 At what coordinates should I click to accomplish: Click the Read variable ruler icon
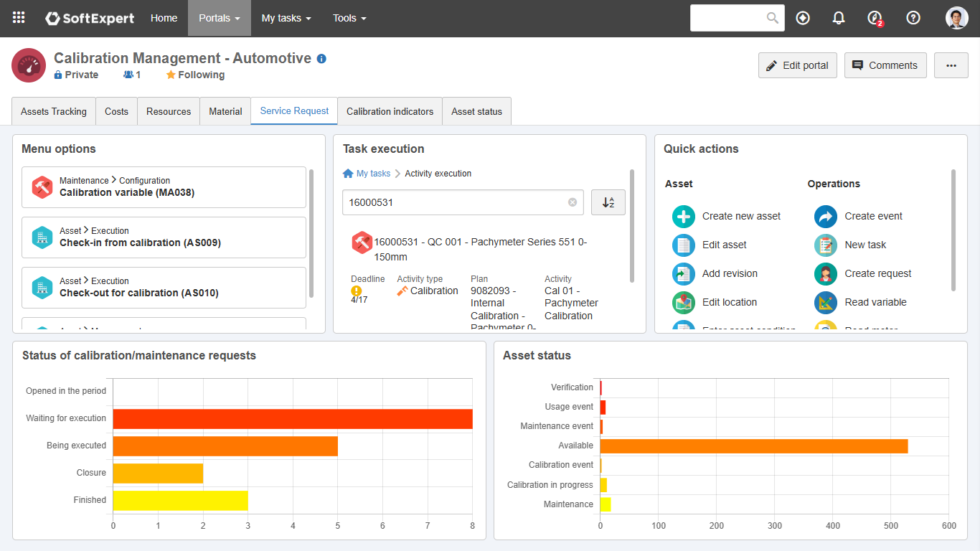[826, 302]
